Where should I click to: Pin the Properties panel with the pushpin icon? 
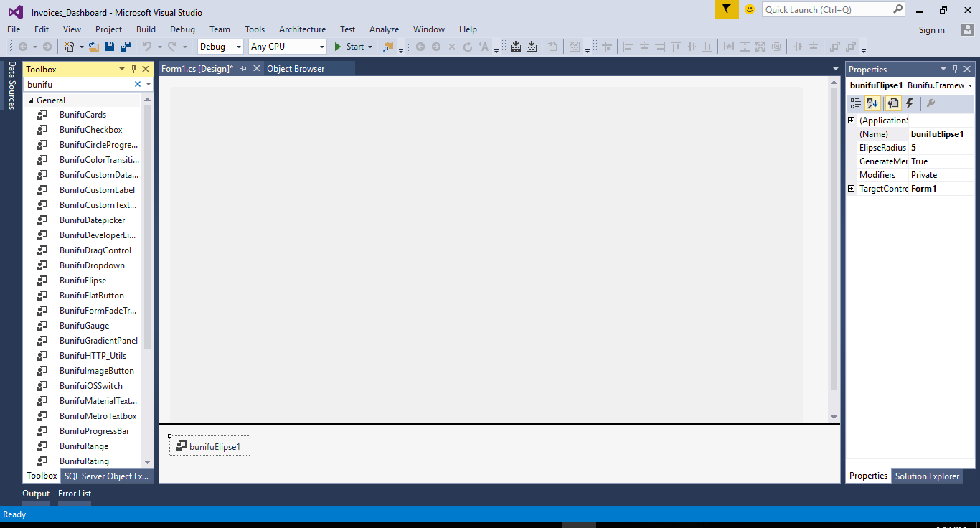click(955, 69)
